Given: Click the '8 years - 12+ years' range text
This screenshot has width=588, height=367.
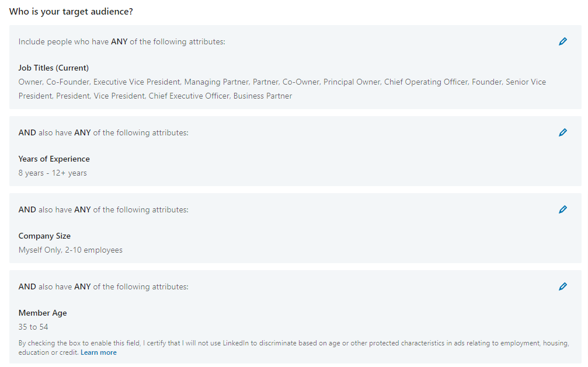Looking at the screenshot, I should pos(53,173).
